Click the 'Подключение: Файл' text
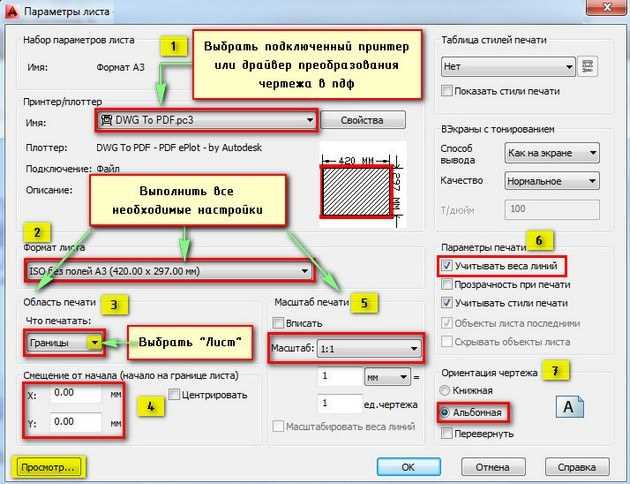The height and width of the screenshot is (484, 630). click(72, 169)
